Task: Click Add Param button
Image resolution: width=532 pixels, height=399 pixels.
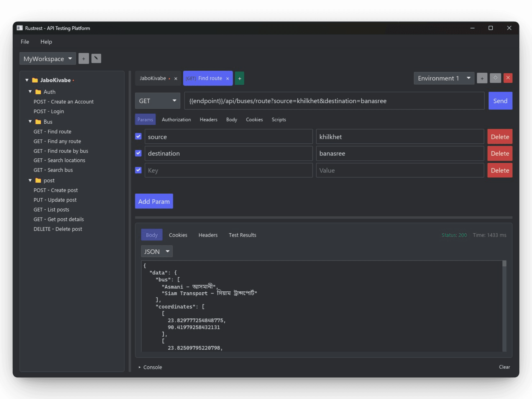Action: coord(154,201)
